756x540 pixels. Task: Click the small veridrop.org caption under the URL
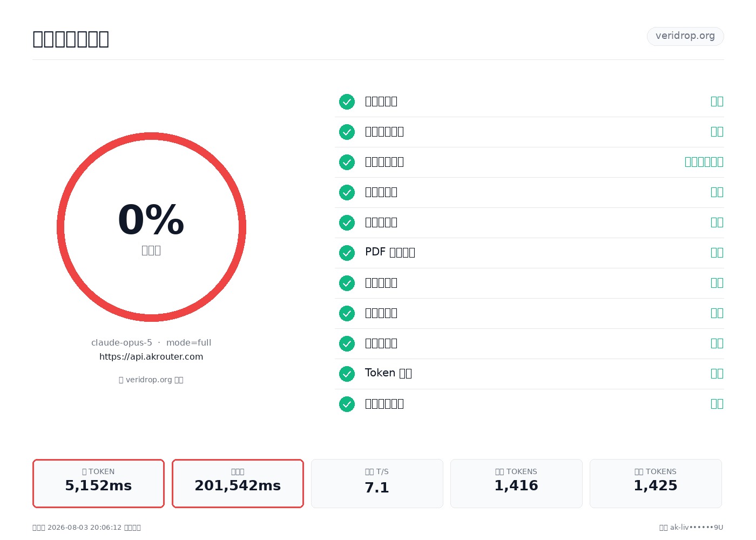151,380
